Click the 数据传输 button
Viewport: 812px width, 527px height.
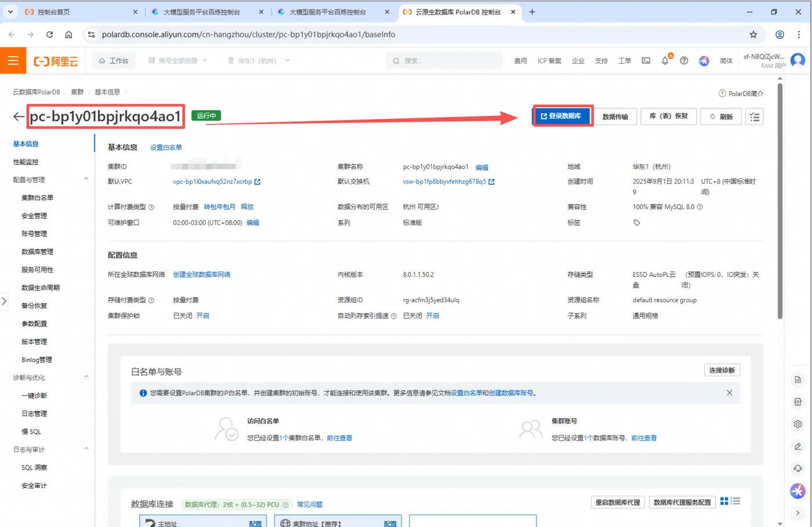pos(615,117)
